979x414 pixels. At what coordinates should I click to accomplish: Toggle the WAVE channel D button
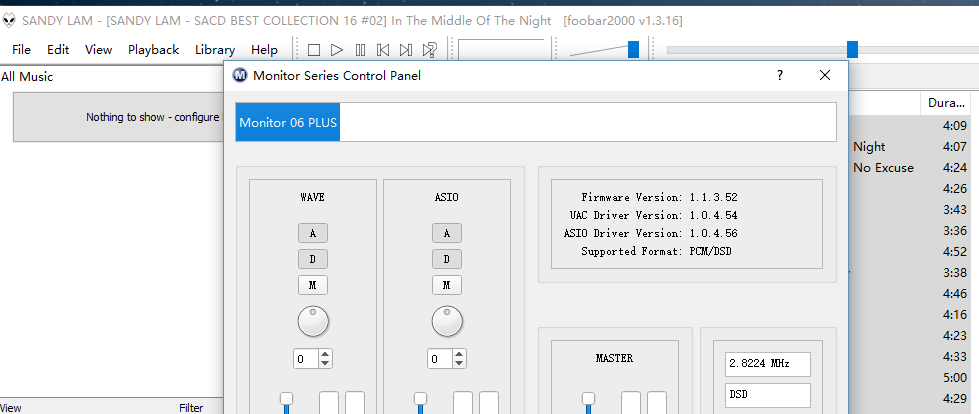(x=313, y=259)
